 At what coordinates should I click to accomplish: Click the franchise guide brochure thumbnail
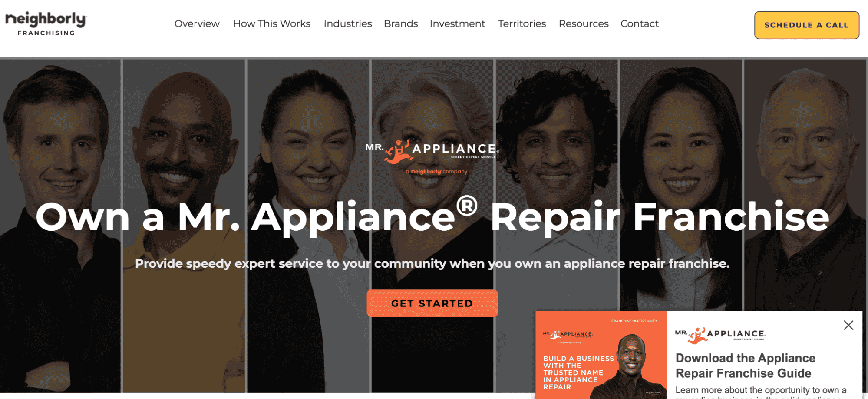click(601, 355)
